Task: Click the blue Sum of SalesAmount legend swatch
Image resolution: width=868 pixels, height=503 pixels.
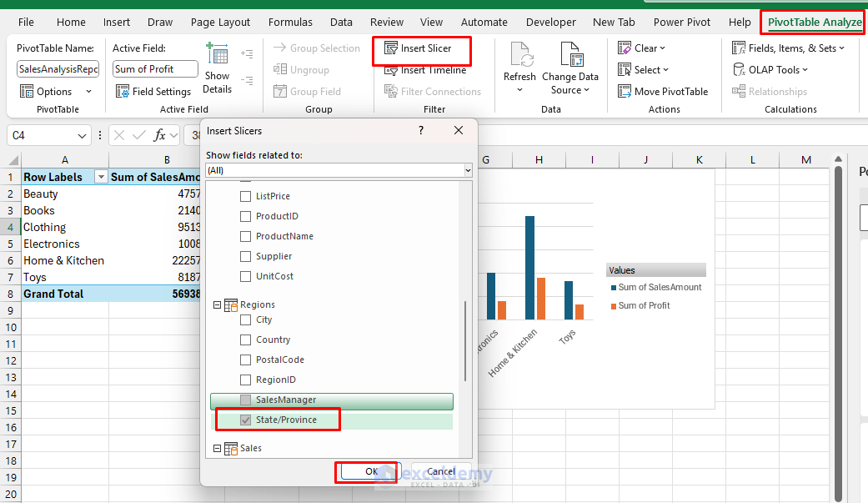Action: coord(614,287)
